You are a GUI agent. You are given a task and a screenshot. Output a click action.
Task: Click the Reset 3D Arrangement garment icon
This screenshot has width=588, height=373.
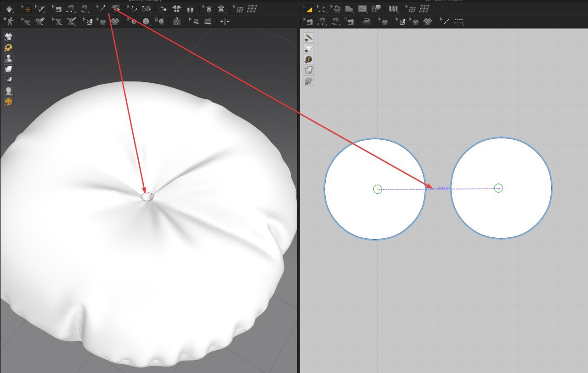point(190,9)
